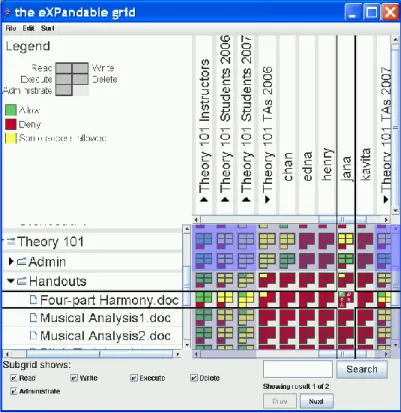Image resolution: width=401 pixels, height=413 pixels.
Task: Select Instructors cell for Musical Analysis2.doc
Action: point(204,335)
